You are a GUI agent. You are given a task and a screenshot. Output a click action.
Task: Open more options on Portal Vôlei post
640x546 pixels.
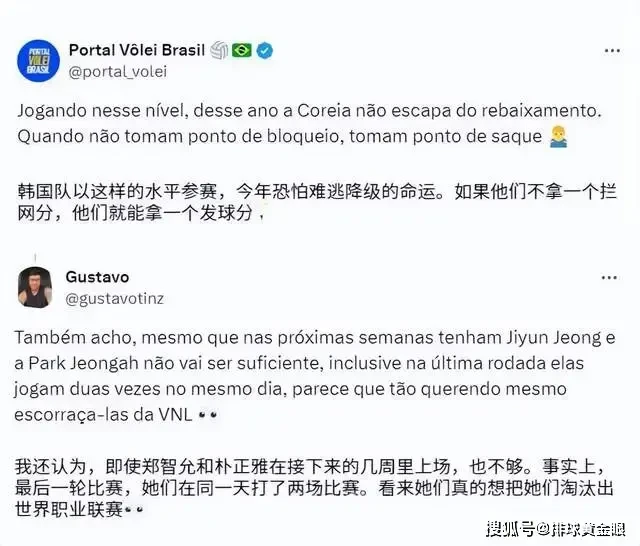point(612,51)
